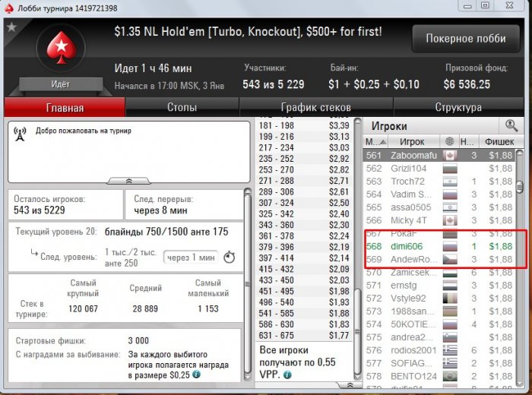Click the favorite star icon in top-left corner
Screen dimensions: 532x395
(x=11, y=27)
